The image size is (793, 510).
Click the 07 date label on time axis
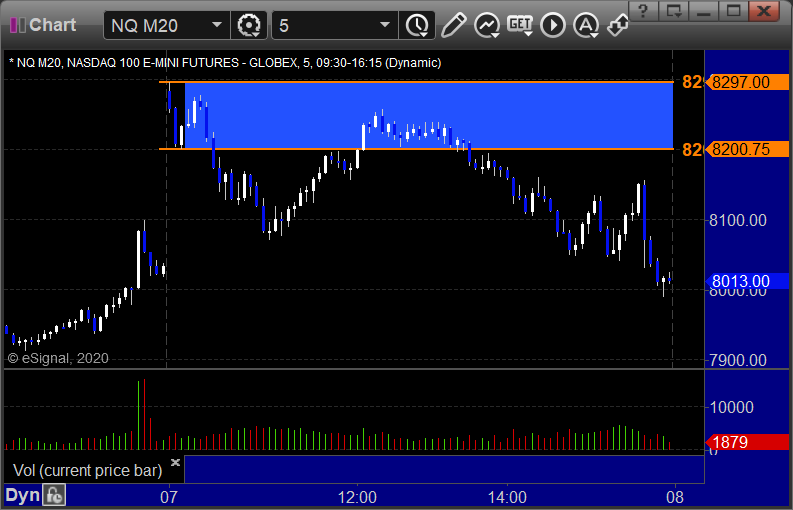tap(168, 497)
